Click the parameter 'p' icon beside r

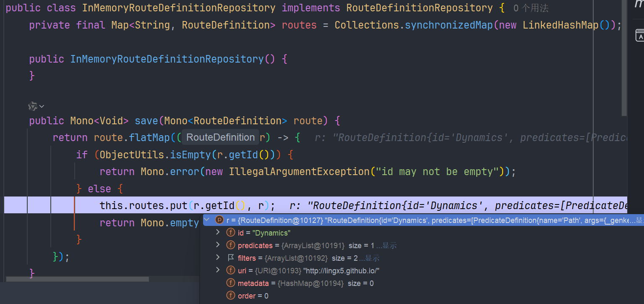click(x=219, y=220)
